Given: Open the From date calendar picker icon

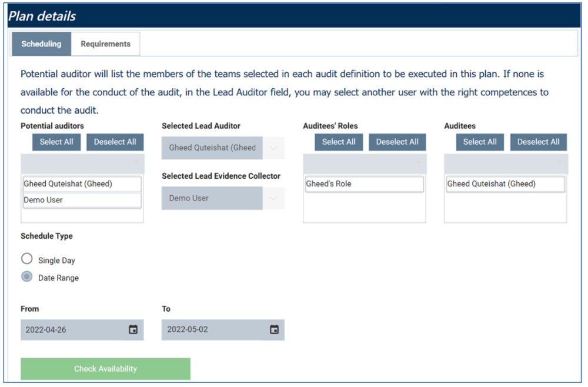Looking at the screenshot, I should [x=133, y=329].
